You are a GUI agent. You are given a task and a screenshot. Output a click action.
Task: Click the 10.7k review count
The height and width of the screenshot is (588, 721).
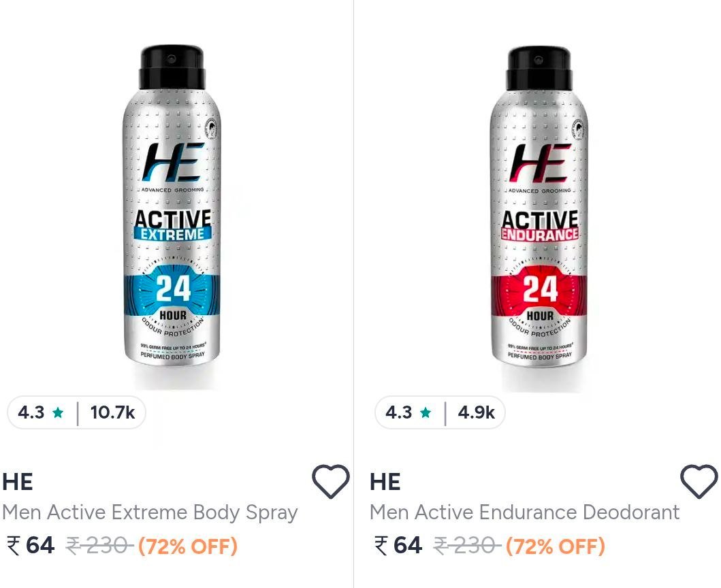(x=112, y=413)
